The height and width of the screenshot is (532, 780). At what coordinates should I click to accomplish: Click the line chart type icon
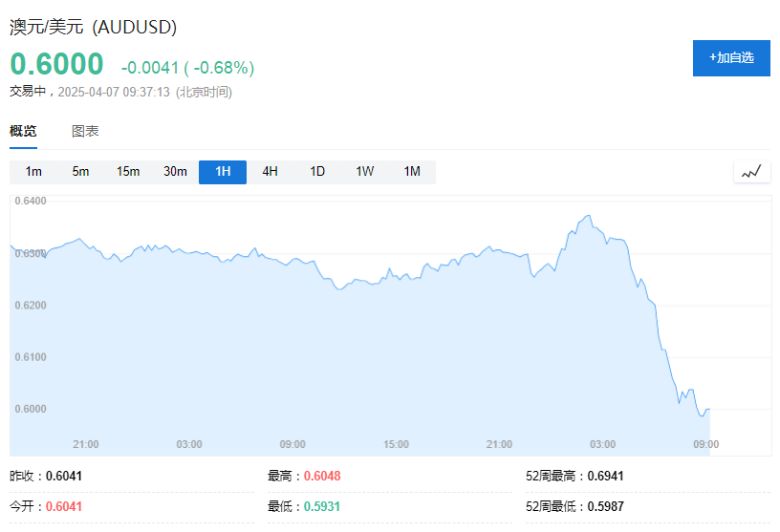tap(751, 172)
